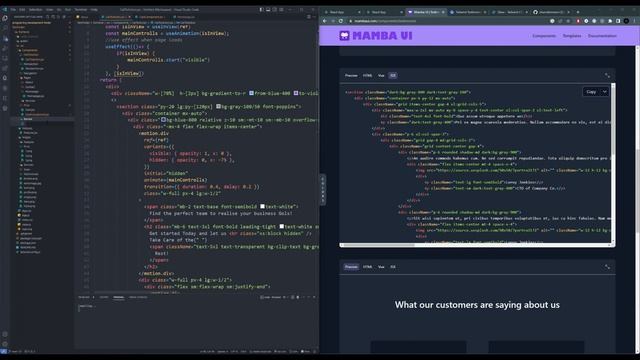Click the from-blue-400 color swatch in code
The image size is (640, 360).
(x=251, y=93)
